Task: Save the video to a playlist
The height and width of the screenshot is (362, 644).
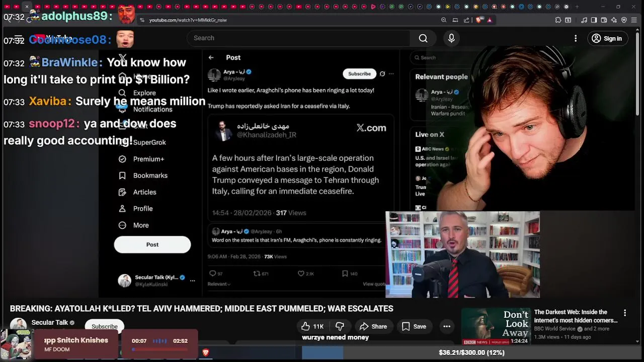Action: [x=414, y=326]
